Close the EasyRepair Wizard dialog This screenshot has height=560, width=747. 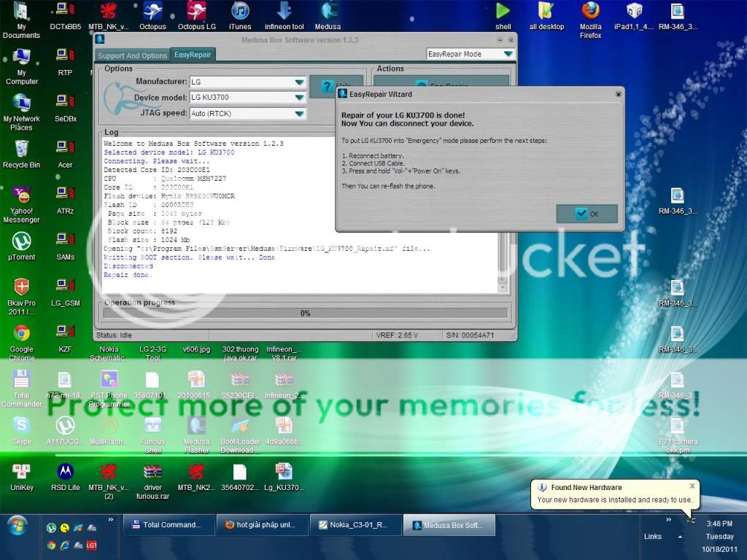(x=619, y=94)
